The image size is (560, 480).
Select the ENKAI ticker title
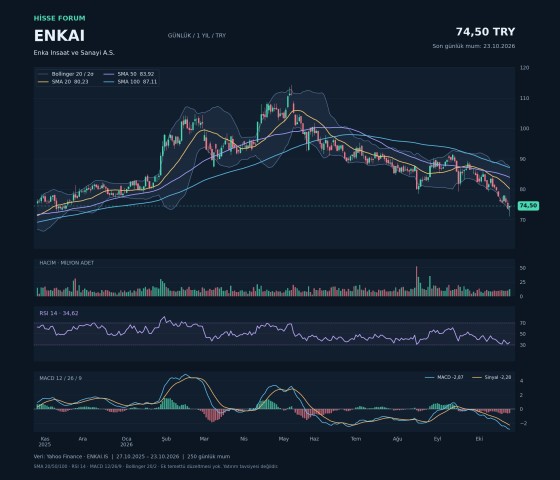[59, 36]
